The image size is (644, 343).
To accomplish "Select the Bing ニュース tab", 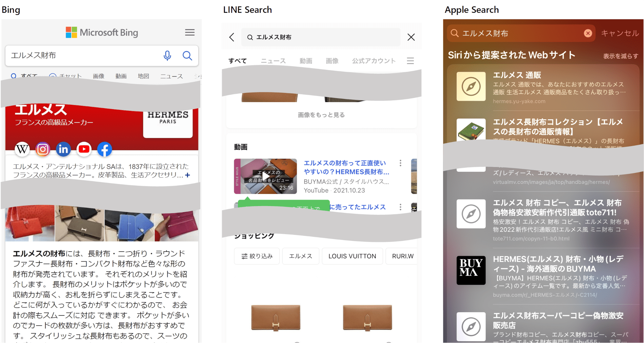I will coord(172,76).
